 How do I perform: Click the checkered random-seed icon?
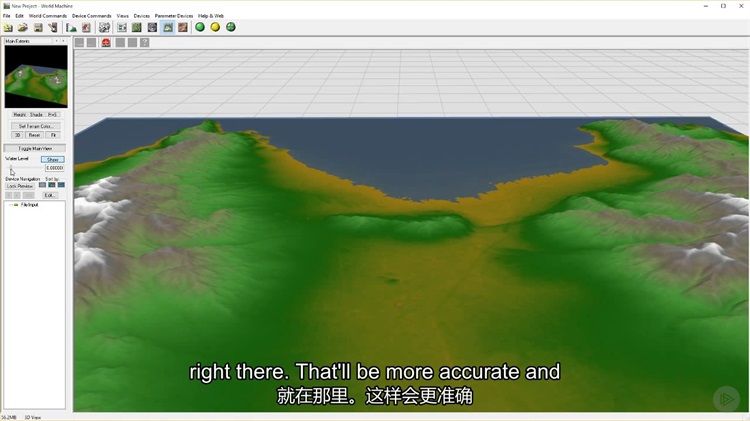click(104, 27)
